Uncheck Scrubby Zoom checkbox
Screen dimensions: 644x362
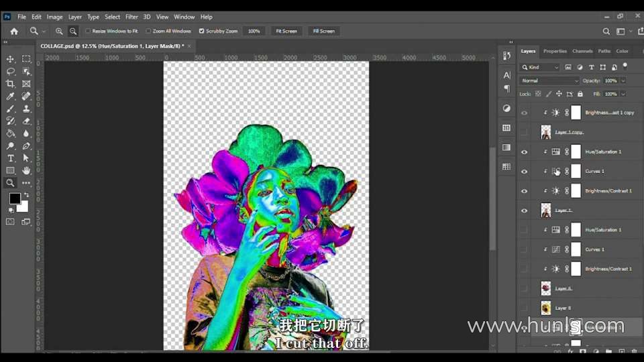point(202,32)
